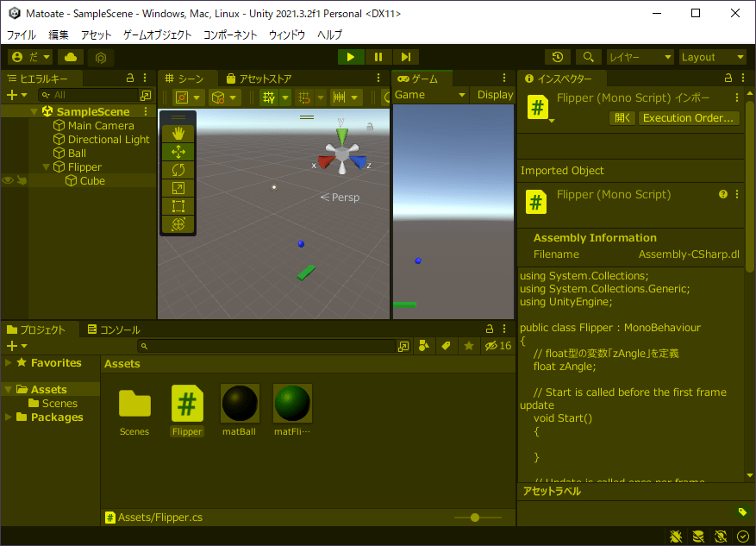
Task: Open the account dropdown
Action: click(30, 57)
